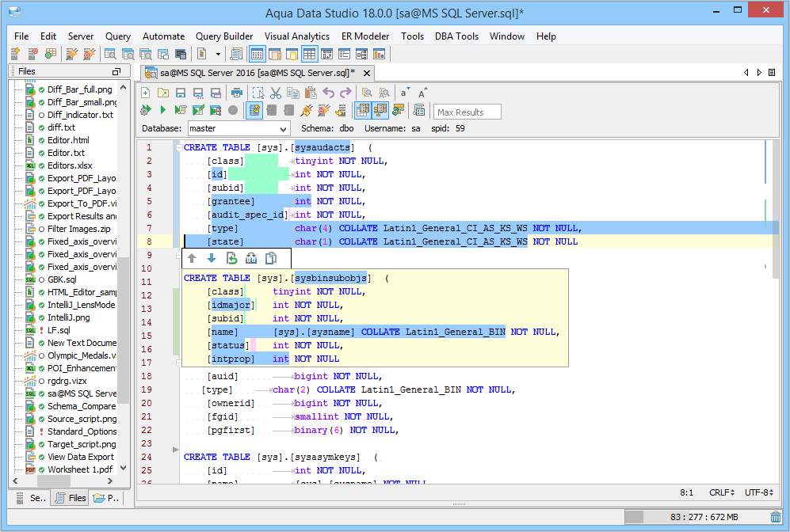Copy diff text using popup copy icon
Viewport: 790px width, 532px height.
271,258
